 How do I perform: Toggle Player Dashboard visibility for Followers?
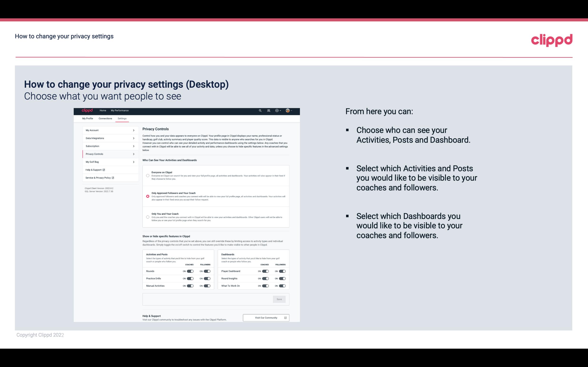(282, 271)
